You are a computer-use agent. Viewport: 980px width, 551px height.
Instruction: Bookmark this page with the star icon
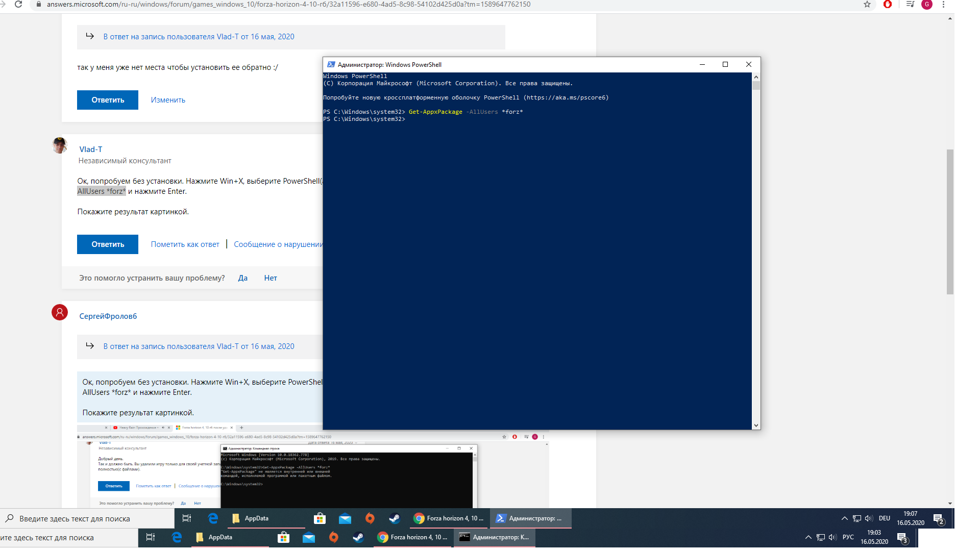[x=867, y=4]
